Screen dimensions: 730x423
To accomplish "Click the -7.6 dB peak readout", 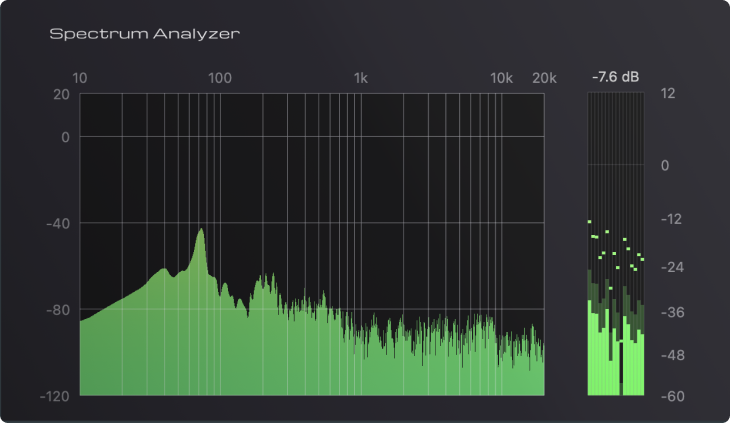I will (615, 77).
